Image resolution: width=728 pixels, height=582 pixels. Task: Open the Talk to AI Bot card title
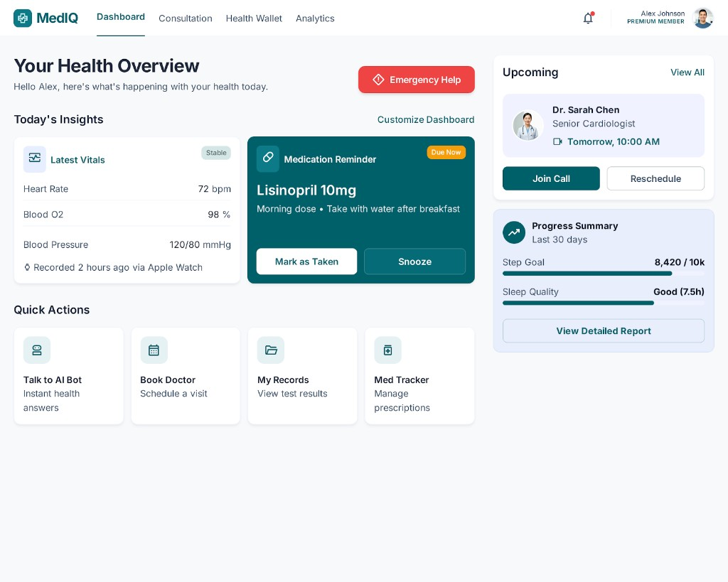(x=53, y=379)
